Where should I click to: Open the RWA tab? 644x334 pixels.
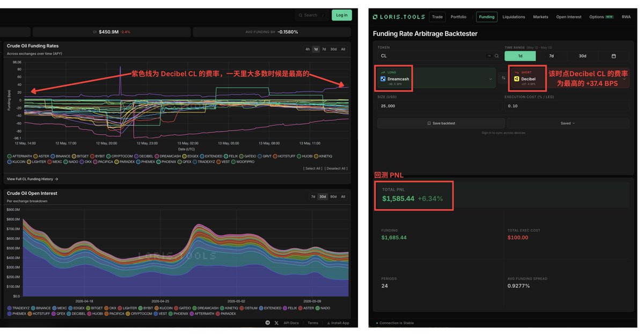[x=626, y=17]
